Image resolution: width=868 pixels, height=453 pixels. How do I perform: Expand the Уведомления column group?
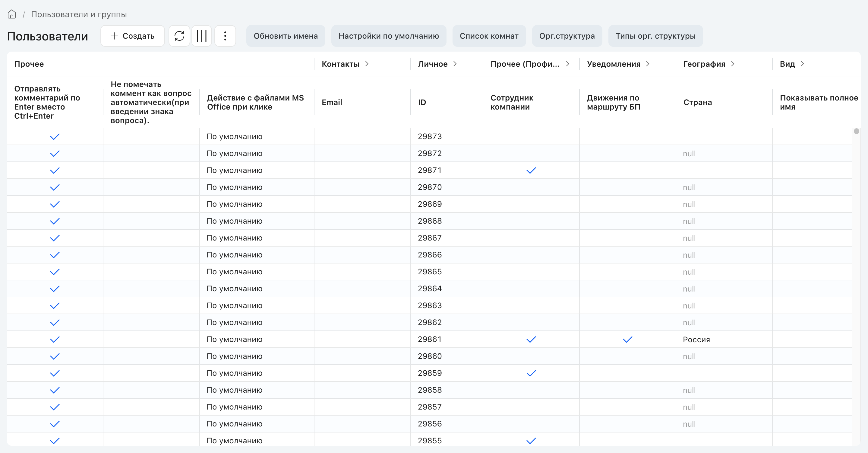pos(648,64)
